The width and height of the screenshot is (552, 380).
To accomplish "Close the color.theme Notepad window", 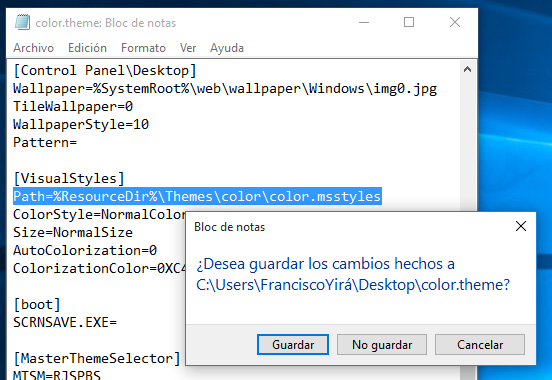I will 455,23.
